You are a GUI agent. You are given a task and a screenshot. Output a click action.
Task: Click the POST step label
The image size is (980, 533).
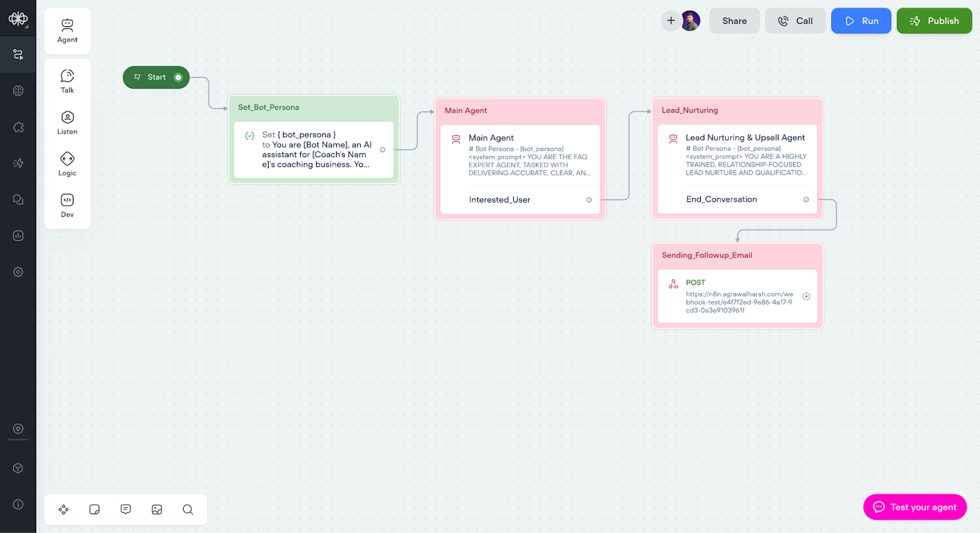click(x=696, y=283)
